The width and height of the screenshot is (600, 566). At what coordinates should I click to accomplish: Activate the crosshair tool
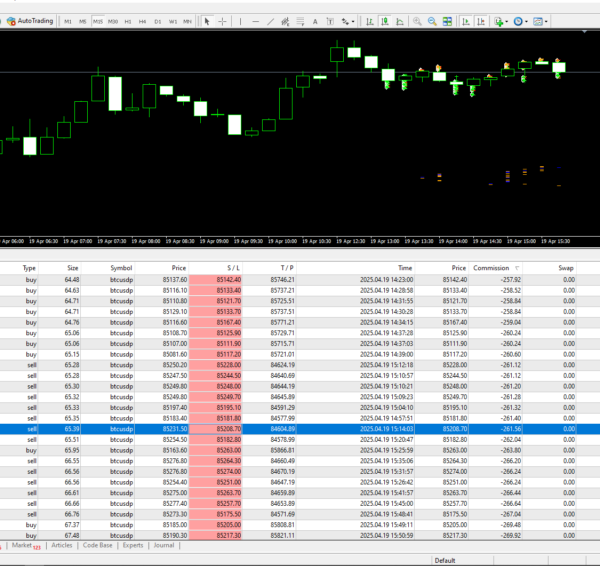221,21
